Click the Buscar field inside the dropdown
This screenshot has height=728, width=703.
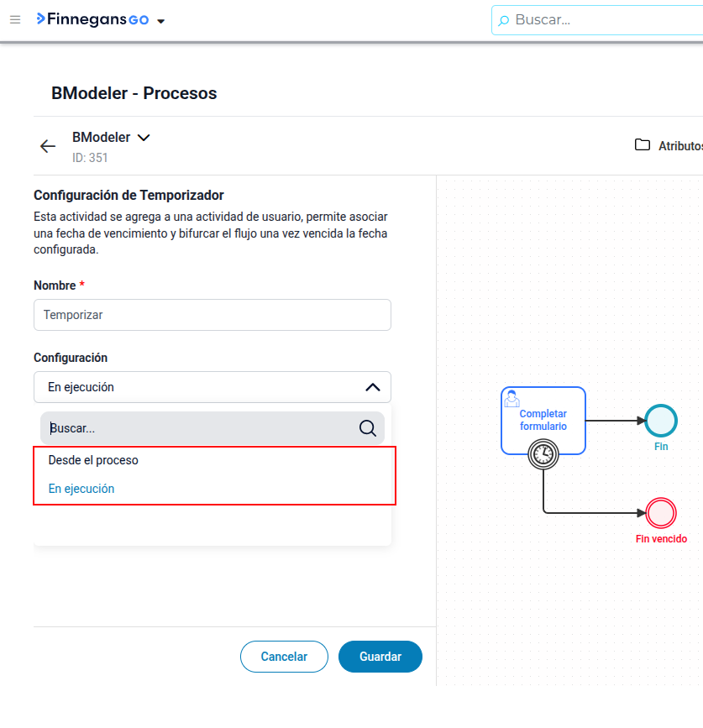(212, 428)
